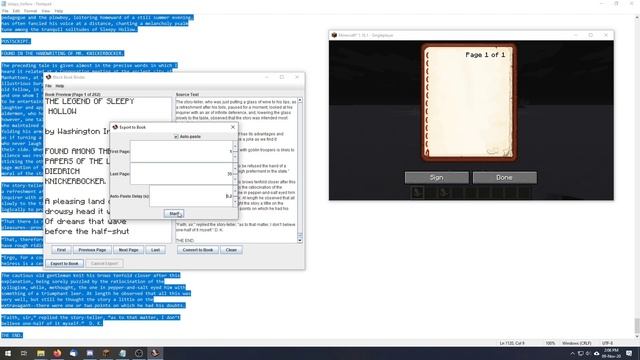This screenshot has width=640, height=360.
Task: Open the Help menu in the book tool window
Action: click(x=60, y=86)
